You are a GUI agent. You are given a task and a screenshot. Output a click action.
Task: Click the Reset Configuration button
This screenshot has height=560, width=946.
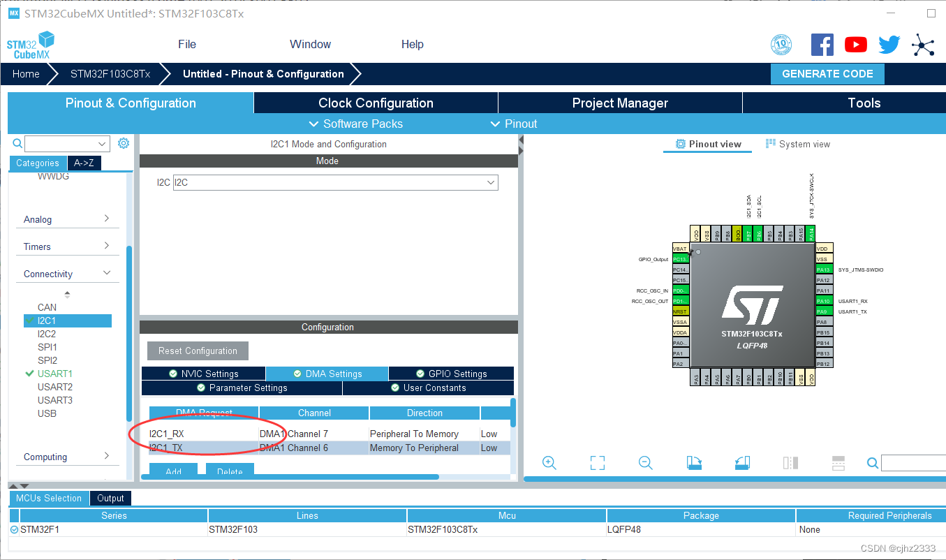point(198,351)
